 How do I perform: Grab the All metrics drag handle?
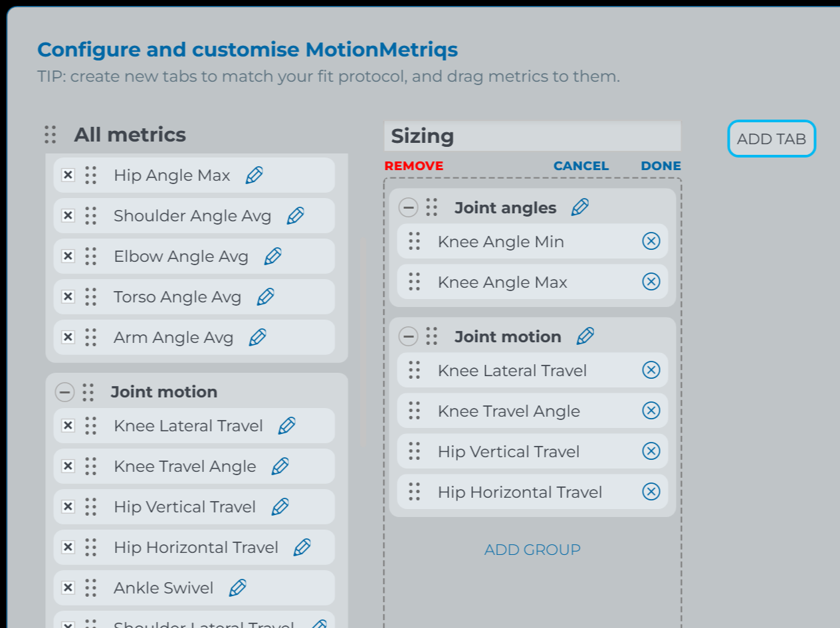point(51,135)
